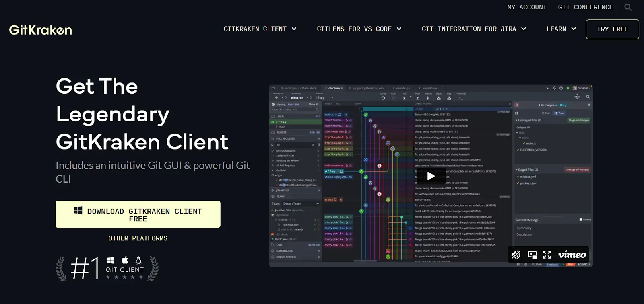Expand the REMOTE section

(x=295, y=132)
